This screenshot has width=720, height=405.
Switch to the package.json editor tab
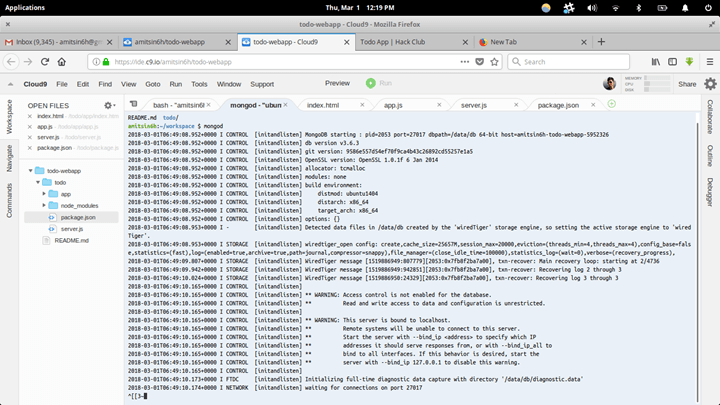click(x=558, y=105)
